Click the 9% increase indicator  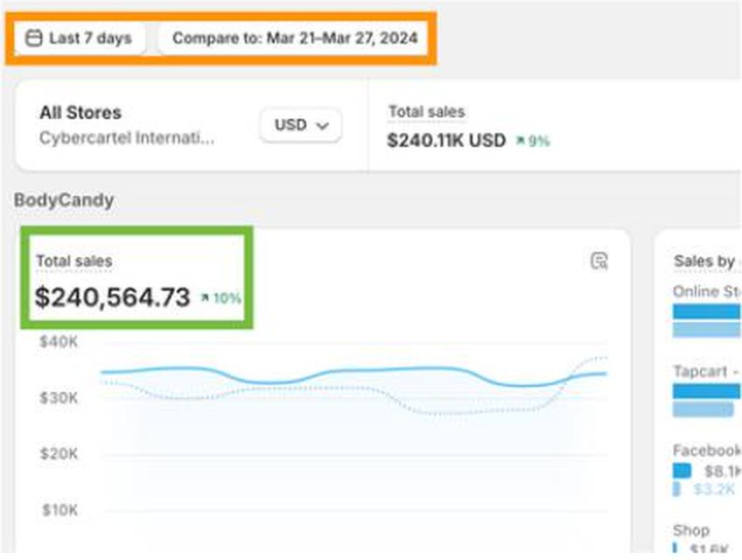534,141
